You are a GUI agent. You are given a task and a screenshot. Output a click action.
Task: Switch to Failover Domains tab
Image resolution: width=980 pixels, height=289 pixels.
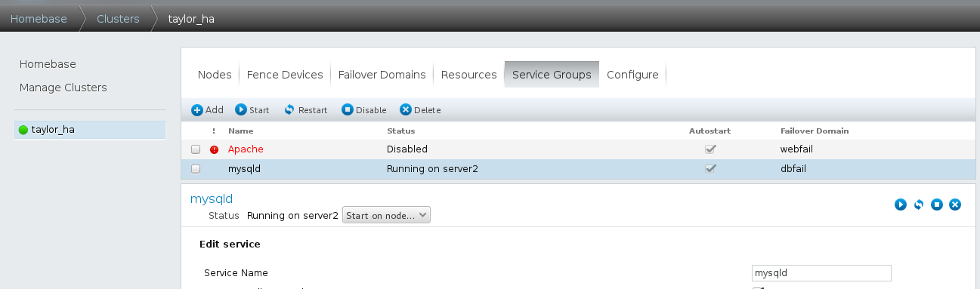pos(382,75)
